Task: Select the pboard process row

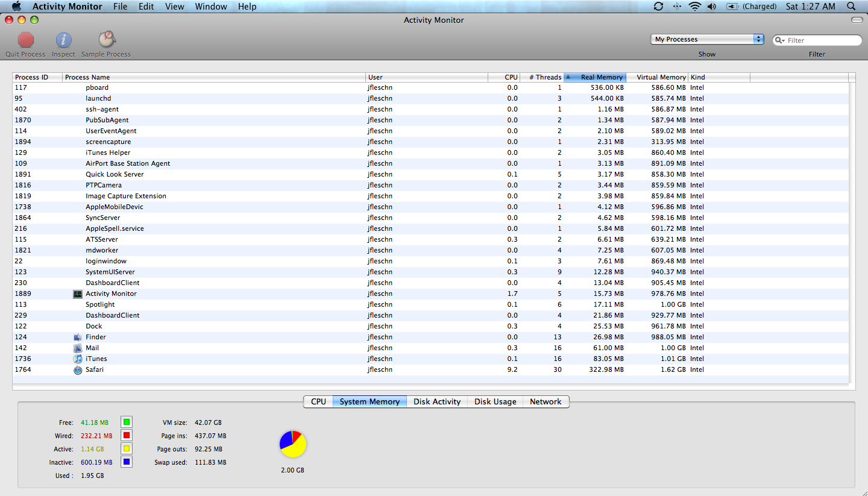Action: coord(430,88)
